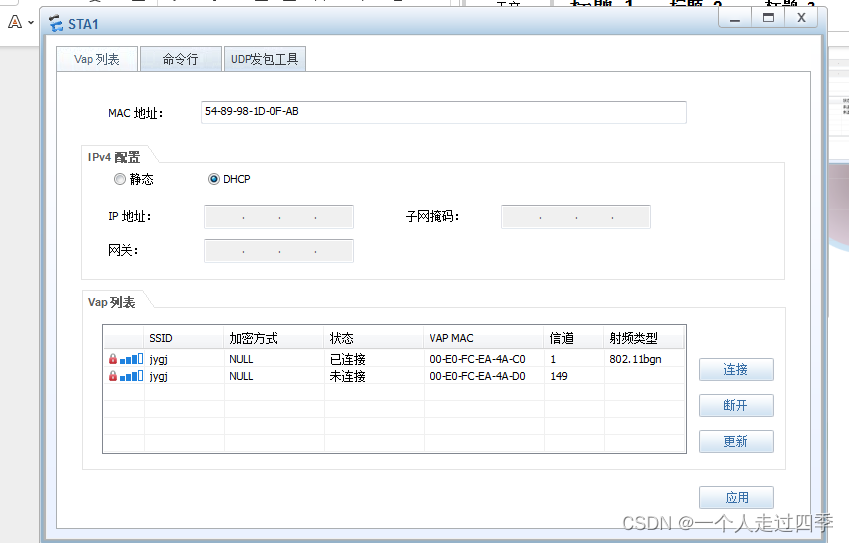Click NULL encryption cell in 未连接 row
Screen dimensions: 849x543
(241, 376)
